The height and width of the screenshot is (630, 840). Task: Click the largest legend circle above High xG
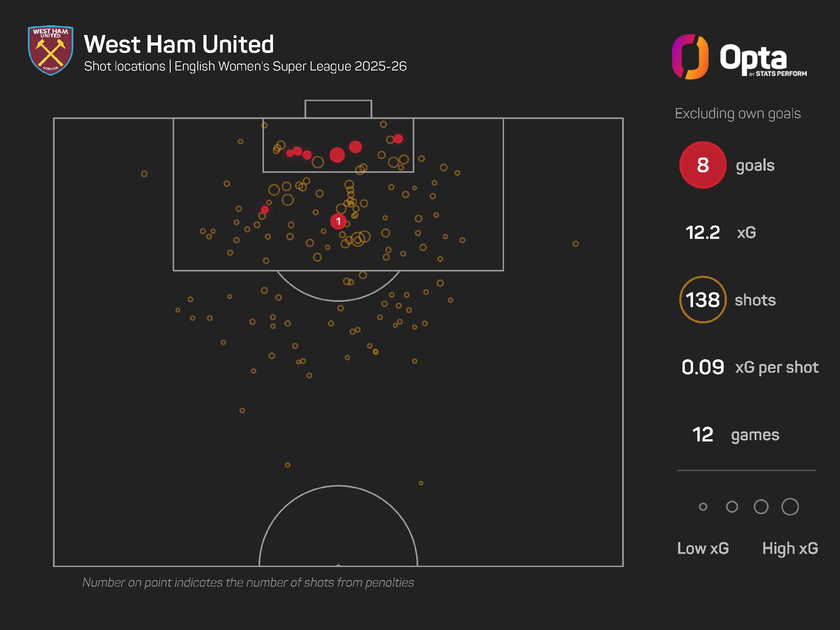790,507
